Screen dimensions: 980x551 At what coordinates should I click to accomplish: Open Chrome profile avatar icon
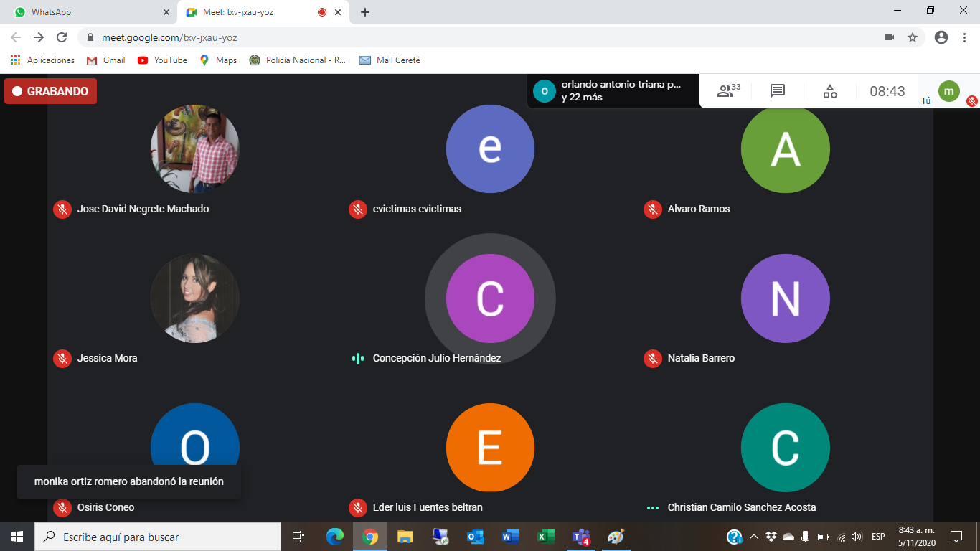coord(941,37)
